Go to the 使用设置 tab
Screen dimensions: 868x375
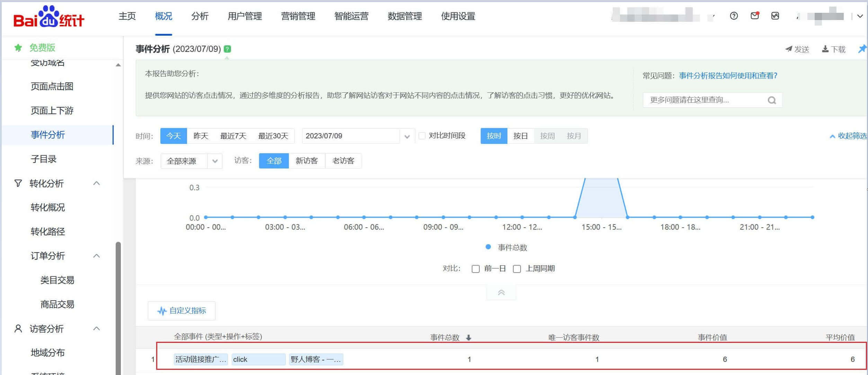pos(458,16)
